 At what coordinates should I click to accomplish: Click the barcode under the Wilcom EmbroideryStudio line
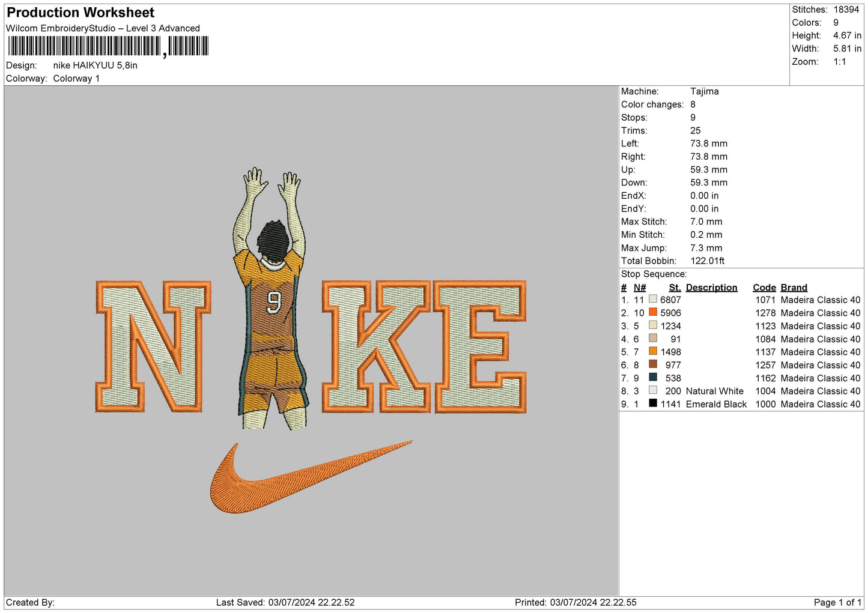[x=108, y=46]
